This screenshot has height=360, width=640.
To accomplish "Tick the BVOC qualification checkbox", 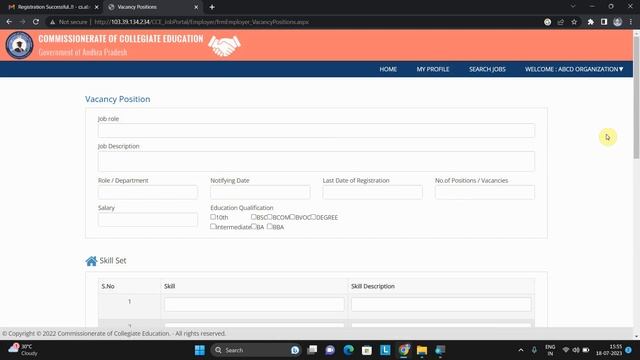I will 292,217.
